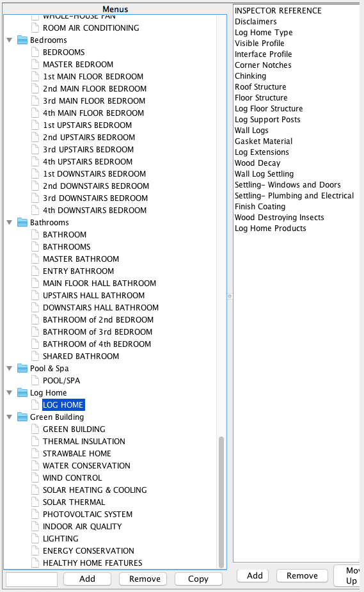Click the Green Building folder icon
Viewport: 364px width, 592px height.
click(x=22, y=417)
